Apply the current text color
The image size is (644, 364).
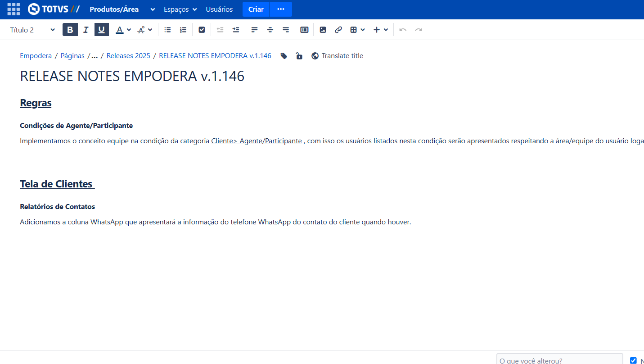119,30
